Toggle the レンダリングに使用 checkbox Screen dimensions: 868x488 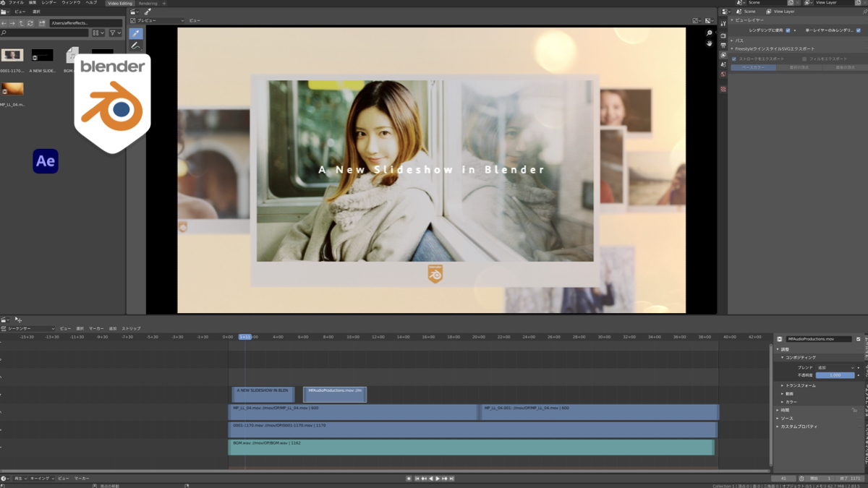click(788, 30)
